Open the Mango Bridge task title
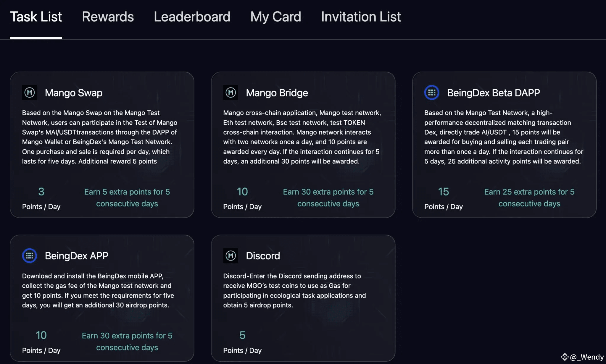Viewport: 606px width, 364px height. coord(277,93)
